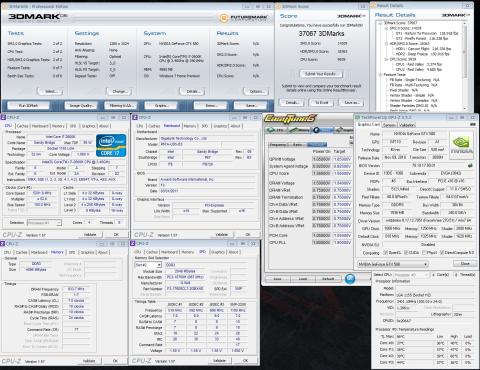This screenshot has height=370, width=480.
Task: Click the Save button in EasyTune6
Action: (277, 279)
